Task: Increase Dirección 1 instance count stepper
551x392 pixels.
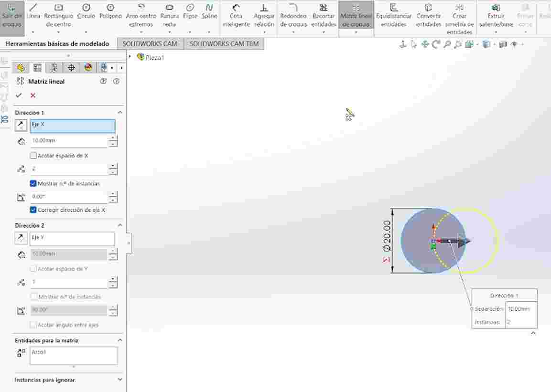Action: click(x=113, y=166)
